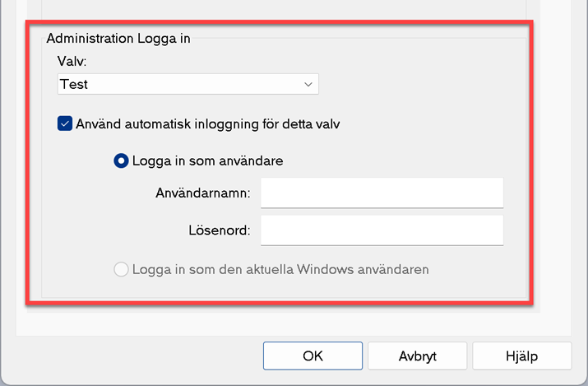Click the blue checkmark icon in the checkbox

tap(65, 123)
